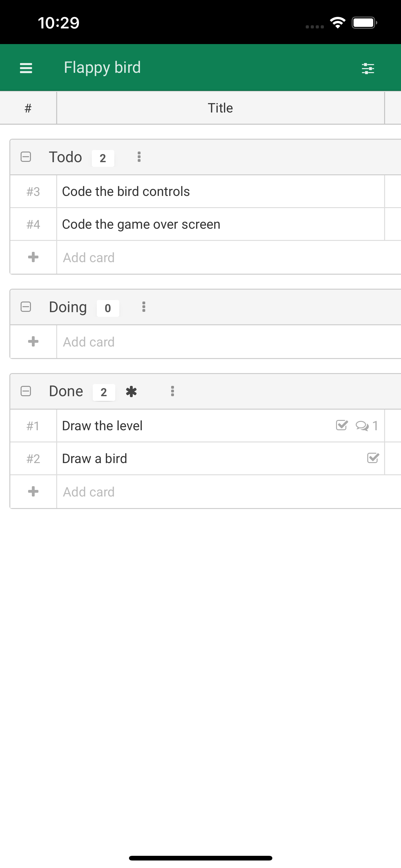The image size is (401, 868).
Task: Click Add card field in Doing list
Action: click(x=229, y=342)
